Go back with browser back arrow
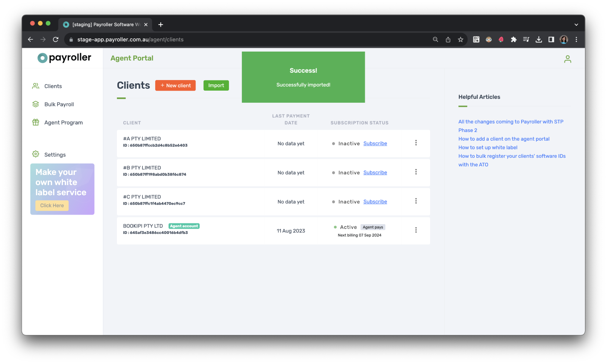607x364 pixels. (x=31, y=39)
